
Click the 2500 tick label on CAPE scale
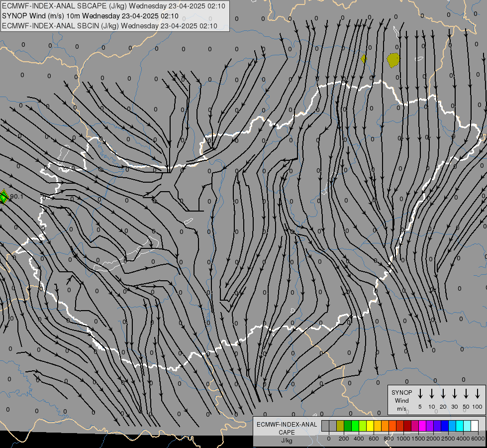pos(448,439)
